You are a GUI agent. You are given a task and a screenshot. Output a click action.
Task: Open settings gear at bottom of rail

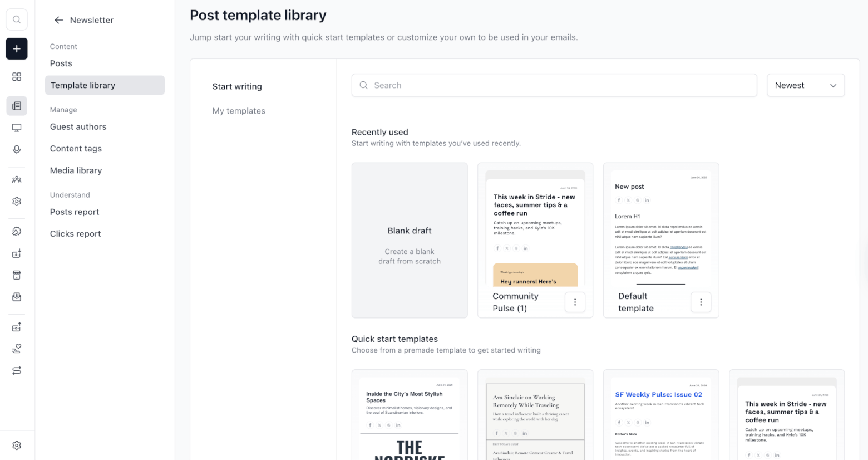[x=17, y=446]
